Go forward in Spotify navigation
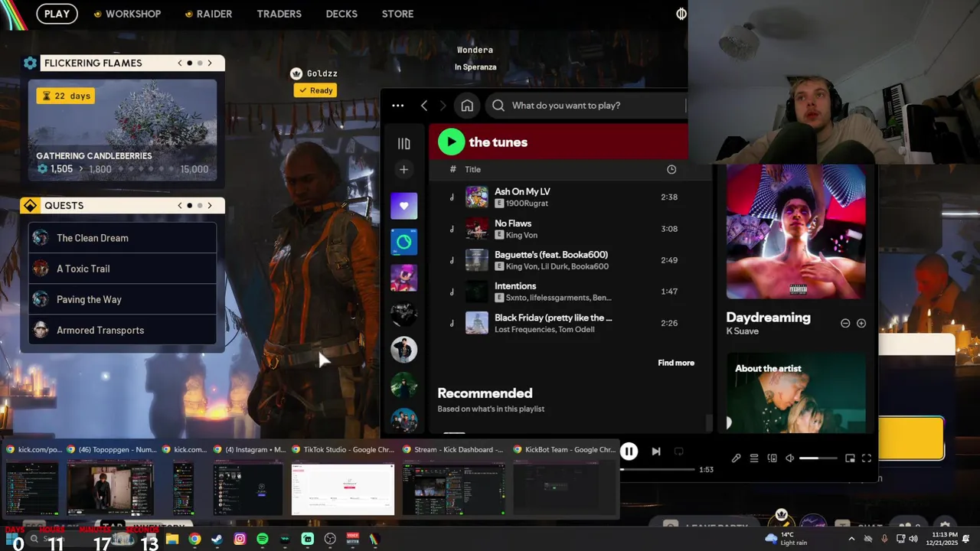Image resolution: width=980 pixels, height=551 pixels. coord(443,106)
